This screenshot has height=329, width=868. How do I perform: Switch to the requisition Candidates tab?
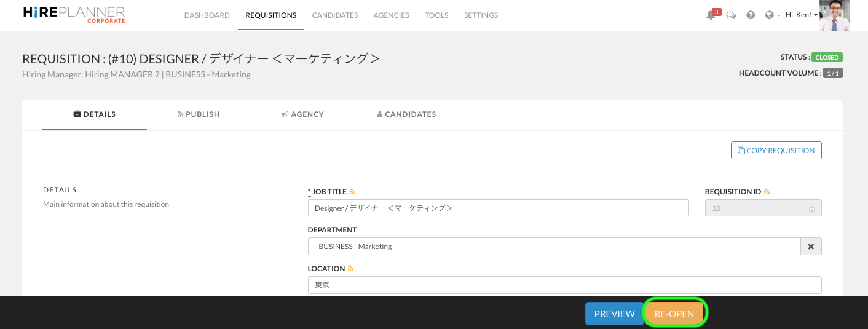[x=406, y=114]
